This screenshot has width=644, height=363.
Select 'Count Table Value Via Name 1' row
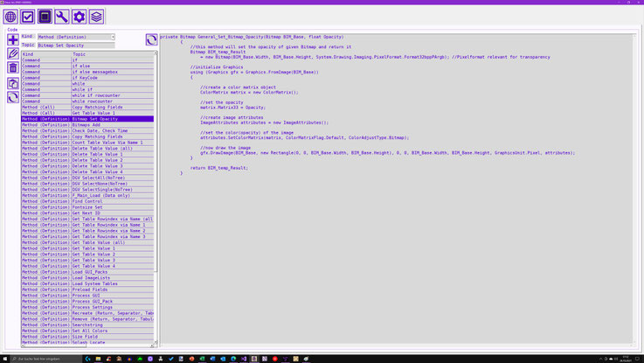click(87, 143)
